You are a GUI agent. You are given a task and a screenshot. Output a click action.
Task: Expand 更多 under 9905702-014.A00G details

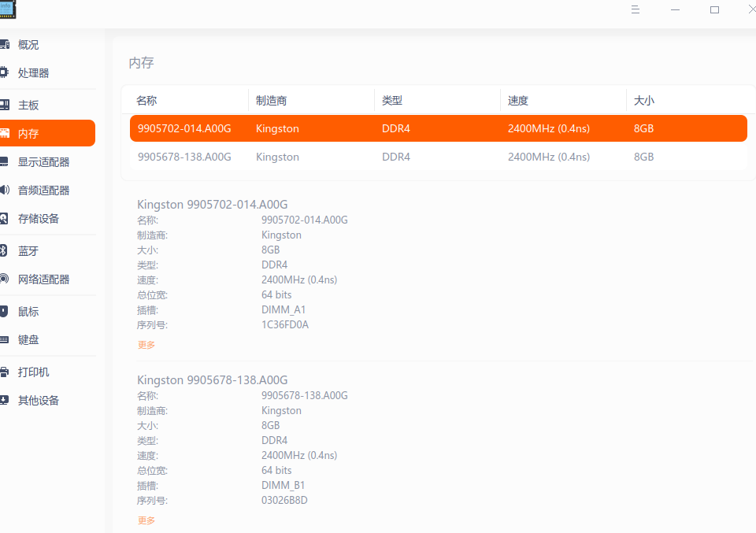[x=146, y=345]
